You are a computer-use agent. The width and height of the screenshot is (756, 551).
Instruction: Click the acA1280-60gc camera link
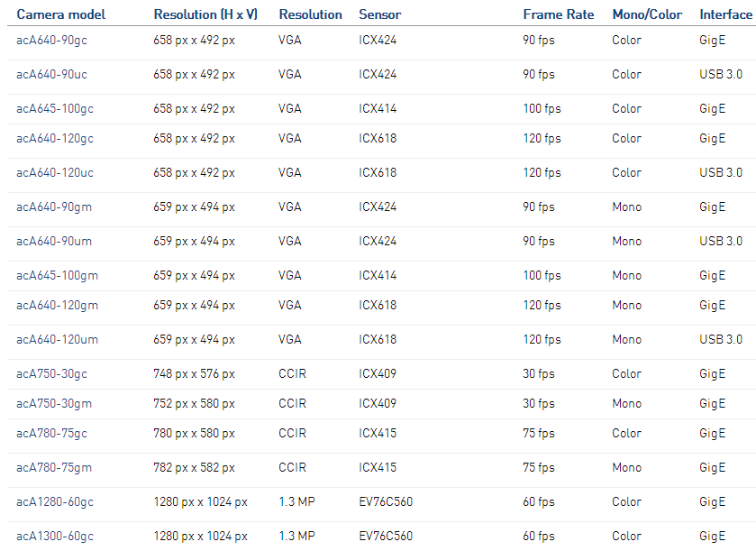pyautogui.click(x=55, y=502)
